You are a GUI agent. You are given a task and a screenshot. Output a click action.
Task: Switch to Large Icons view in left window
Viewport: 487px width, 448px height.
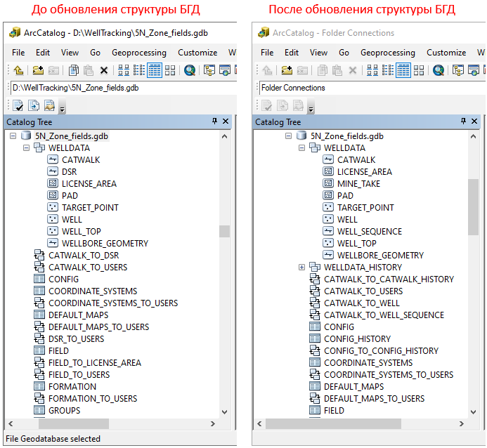tap(124, 70)
